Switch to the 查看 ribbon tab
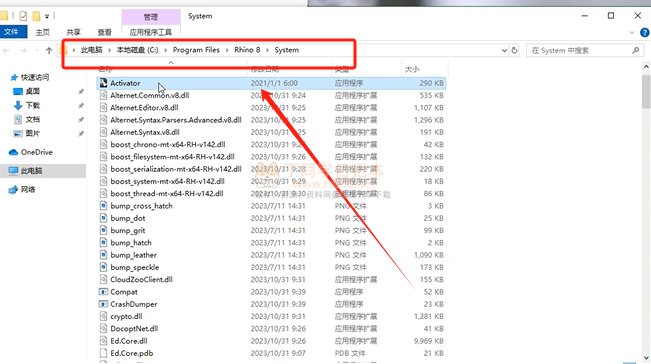The image size is (651, 364). click(105, 32)
